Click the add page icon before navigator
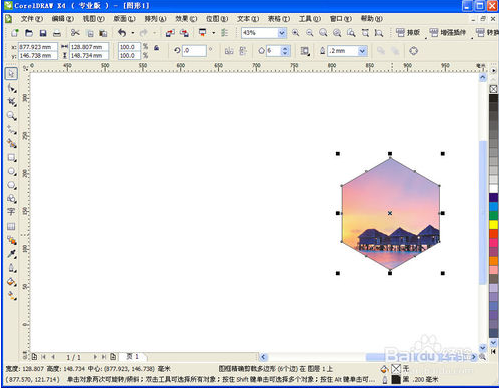The image size is (499, 390). click(x=34, y=357)
